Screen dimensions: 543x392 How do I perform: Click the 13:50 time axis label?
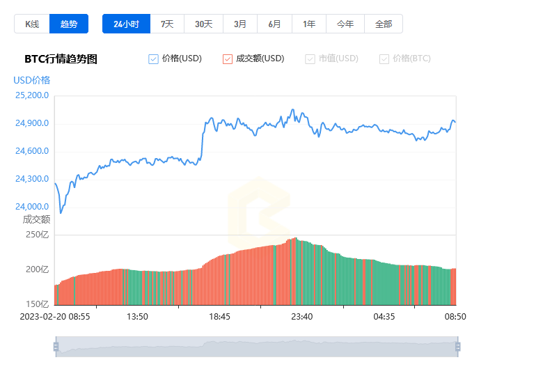tap(137, 317)
